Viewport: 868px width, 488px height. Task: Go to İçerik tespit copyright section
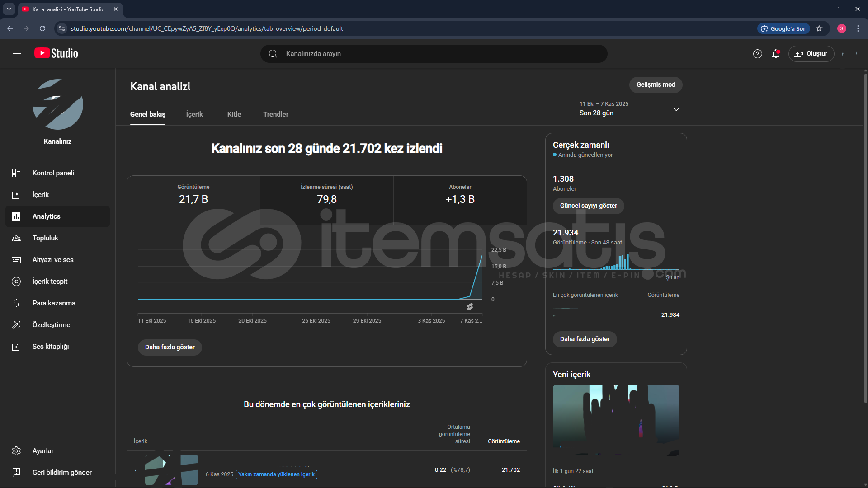click(x=50, y=282)
